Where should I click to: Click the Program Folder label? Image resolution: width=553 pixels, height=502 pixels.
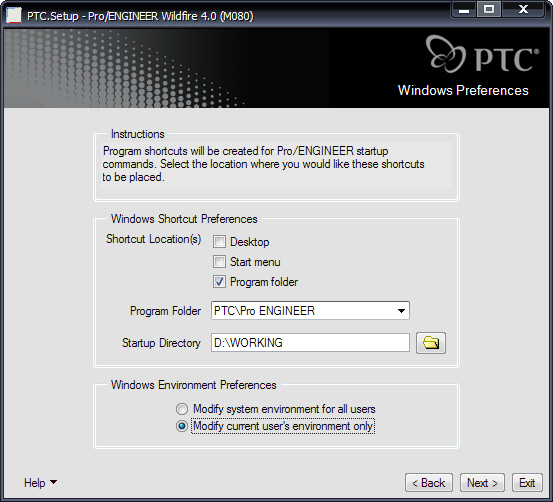click(x=165, y=311)
